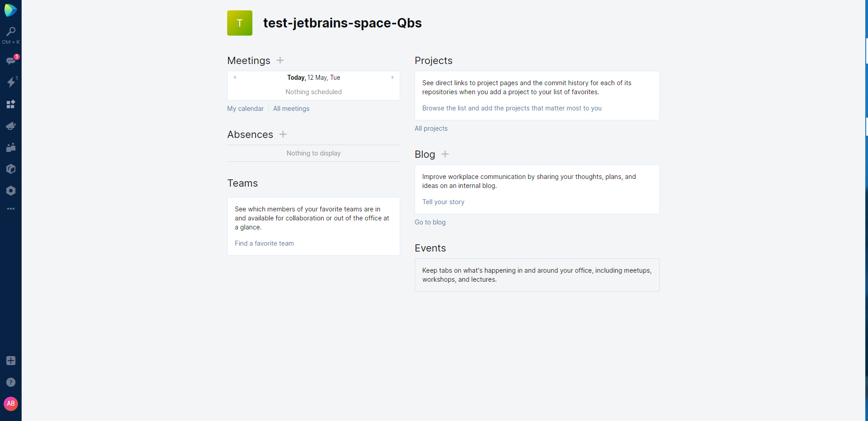Click the green T organization logo

[x=240, y=23]
